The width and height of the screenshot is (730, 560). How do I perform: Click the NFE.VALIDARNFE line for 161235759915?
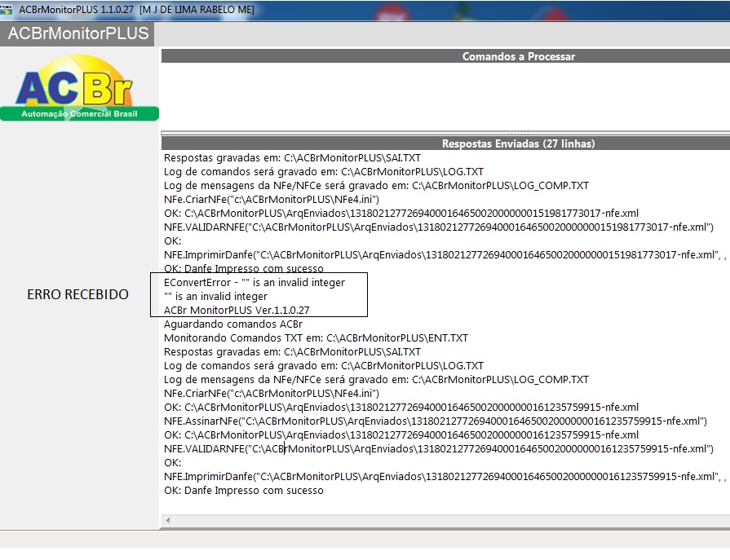pyautogui.click(x=439, y=449)
